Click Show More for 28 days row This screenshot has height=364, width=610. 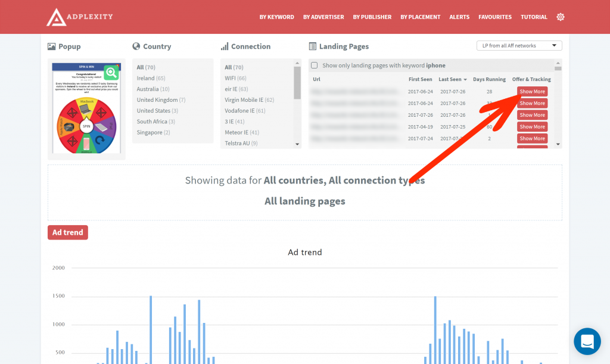tap(532, 91)
